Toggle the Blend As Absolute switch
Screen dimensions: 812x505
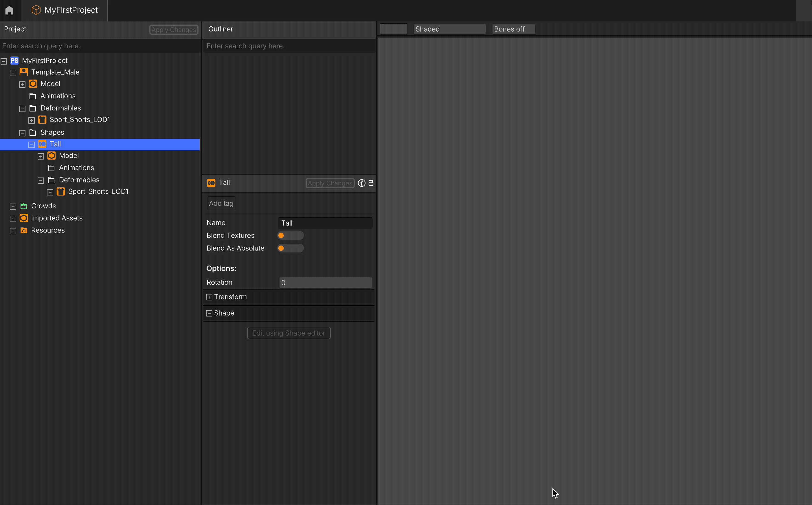click(290, 248)
